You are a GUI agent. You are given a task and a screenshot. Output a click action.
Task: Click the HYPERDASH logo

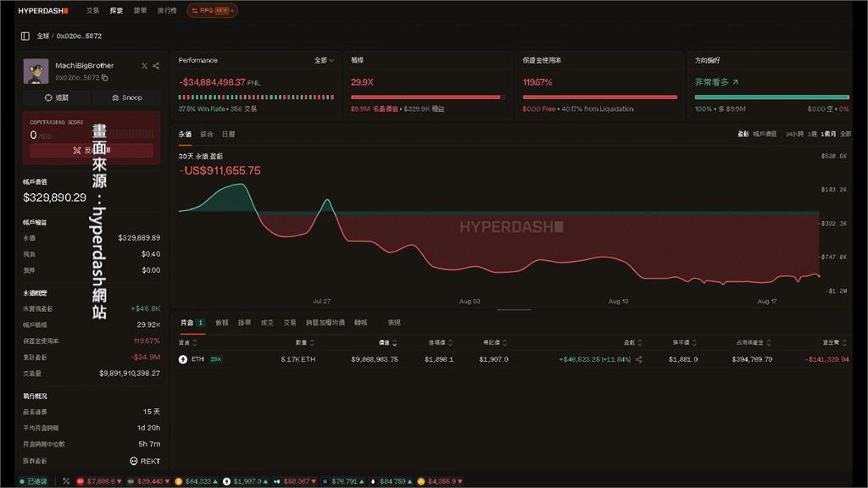pyautogui.click(x=42, y=10)
